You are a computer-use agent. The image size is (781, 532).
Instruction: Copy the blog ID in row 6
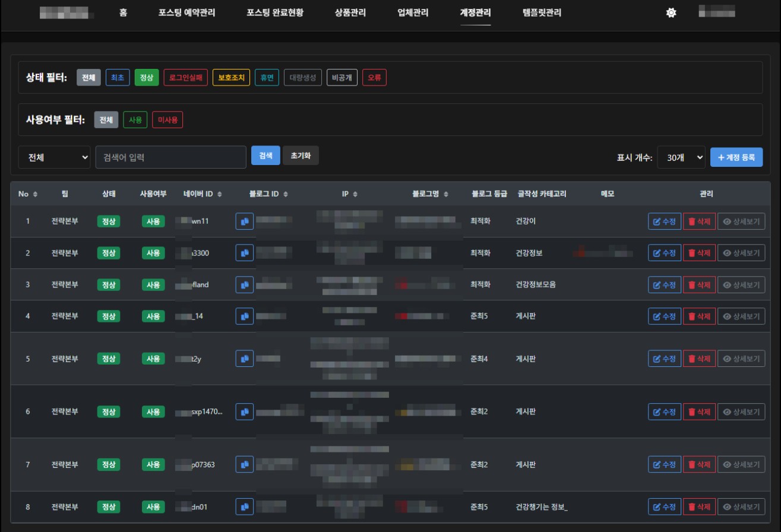[244, 411]
